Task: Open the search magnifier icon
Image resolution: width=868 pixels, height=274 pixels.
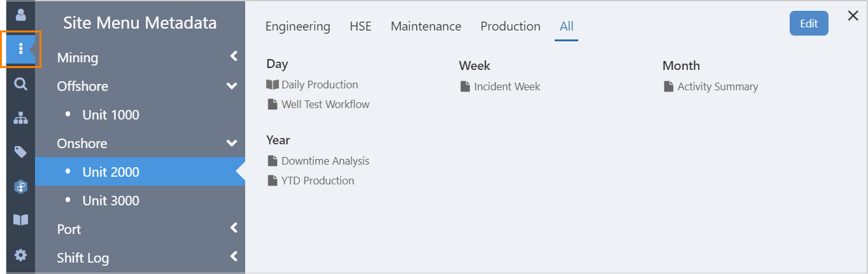Action: [x=21, y=84]
